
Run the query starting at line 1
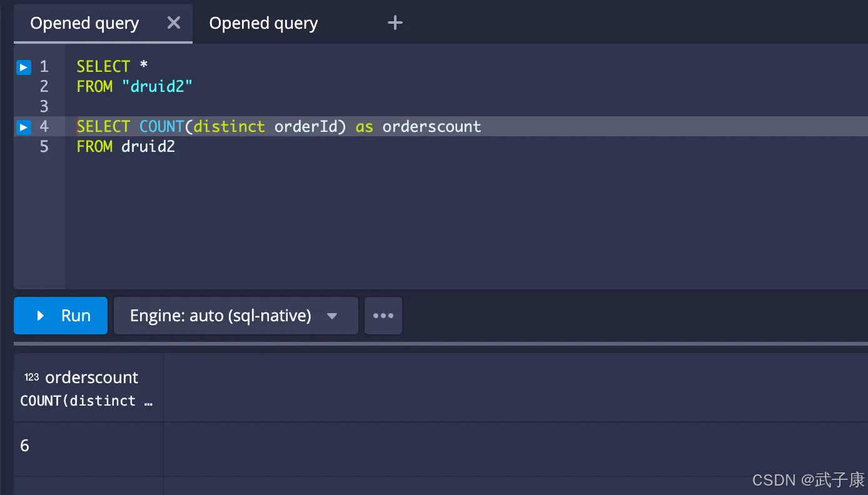[x=24, y=67]
